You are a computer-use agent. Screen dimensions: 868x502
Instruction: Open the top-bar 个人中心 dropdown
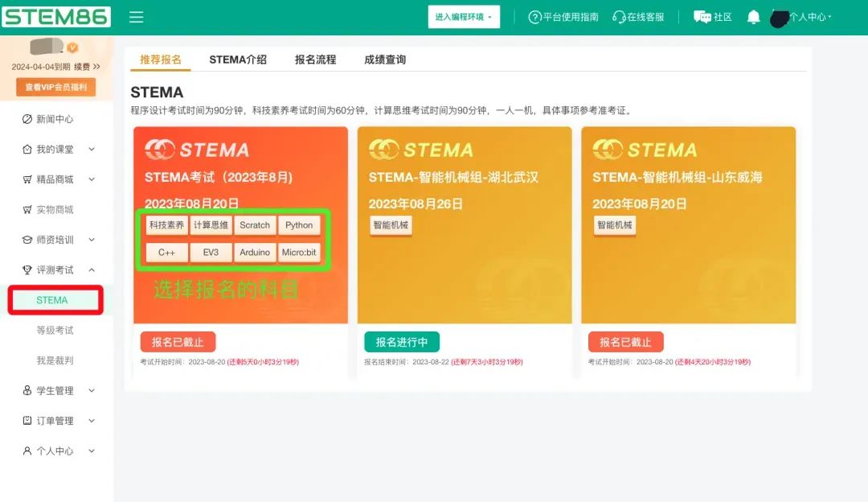click(x=810, y=17)
